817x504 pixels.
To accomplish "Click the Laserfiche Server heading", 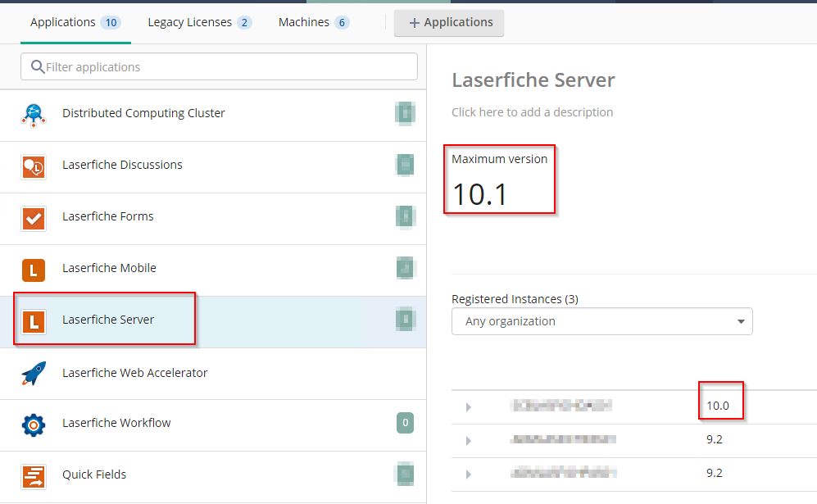I will pyautogui.click(x=533, y=79).
